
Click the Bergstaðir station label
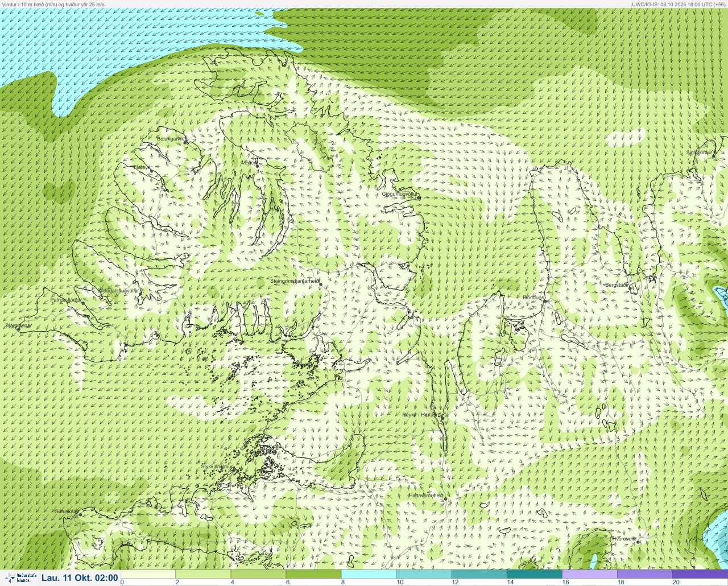pos(617,284)
